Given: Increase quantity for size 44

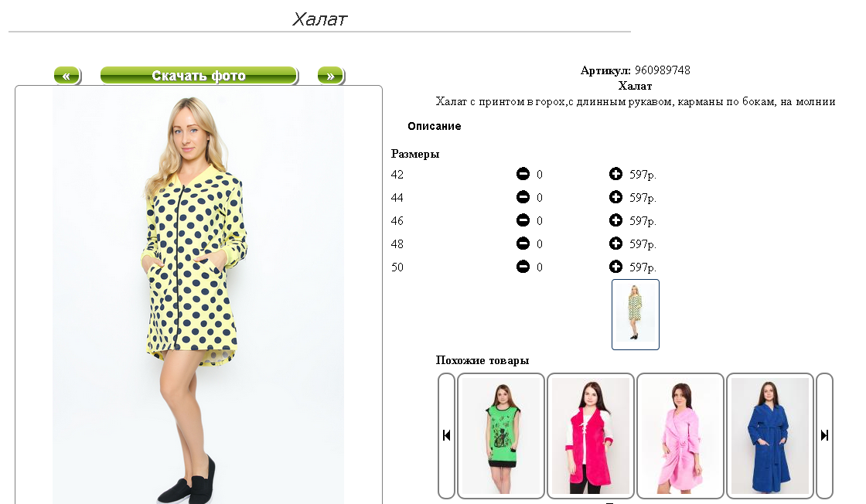Looking at the screenshot, I should click(x=615, y=197).
